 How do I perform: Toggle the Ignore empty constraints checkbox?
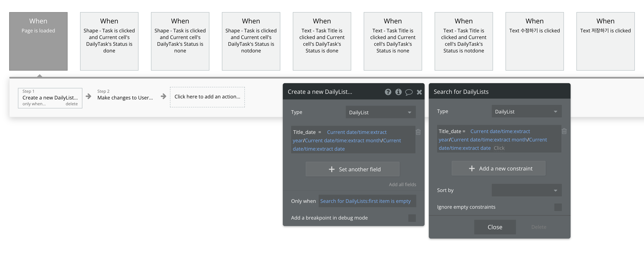(558, 207)
